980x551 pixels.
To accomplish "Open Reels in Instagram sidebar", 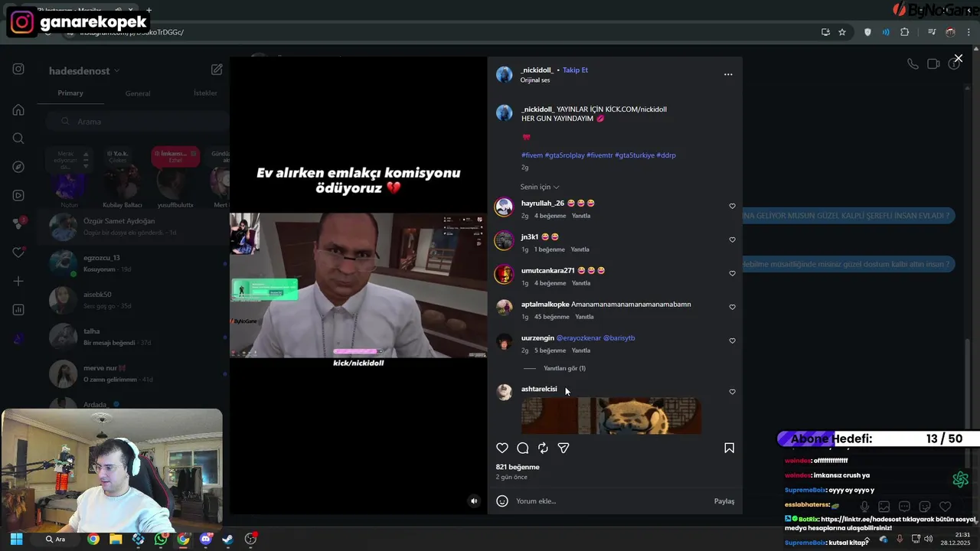I will point(18,195).
